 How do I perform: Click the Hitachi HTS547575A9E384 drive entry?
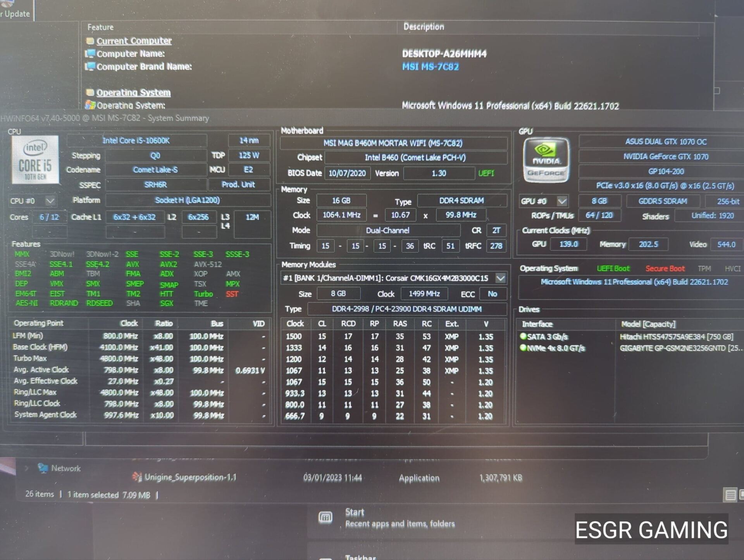[x=676, y=337]
